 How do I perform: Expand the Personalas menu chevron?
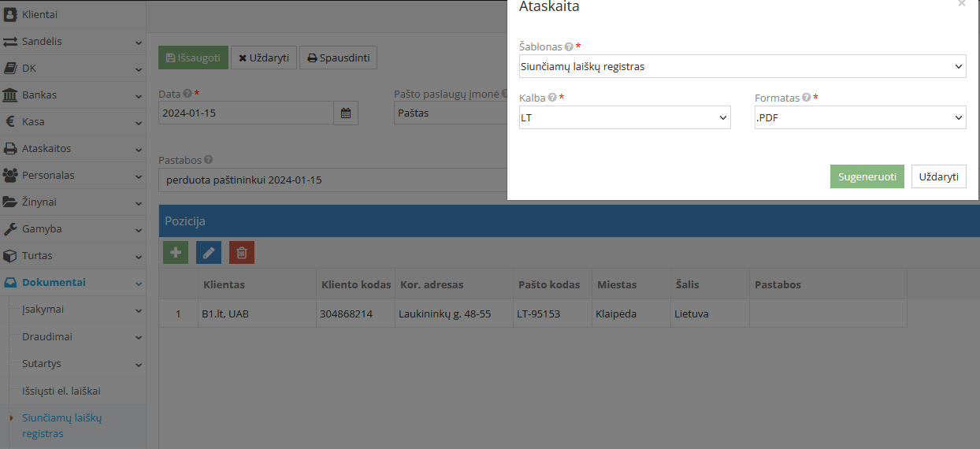tap(139, 176)
